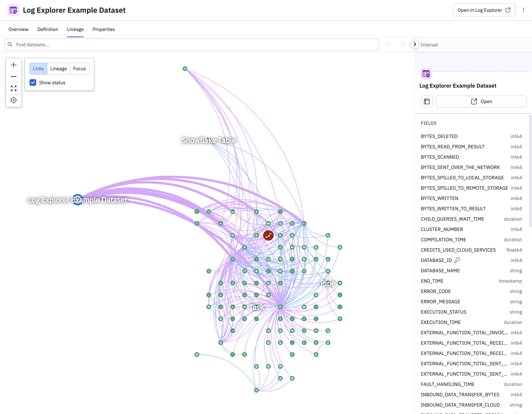
Task: Zoom in on the lineage graph
Action: (14, 65)
